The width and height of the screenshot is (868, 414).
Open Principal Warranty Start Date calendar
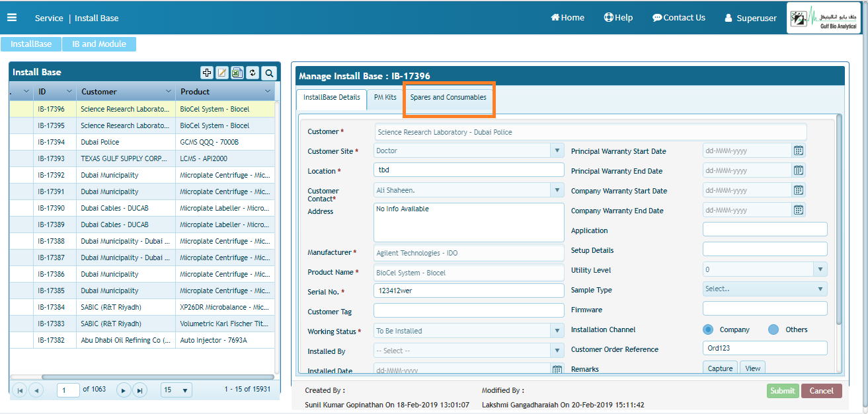(x=799, y=151)
